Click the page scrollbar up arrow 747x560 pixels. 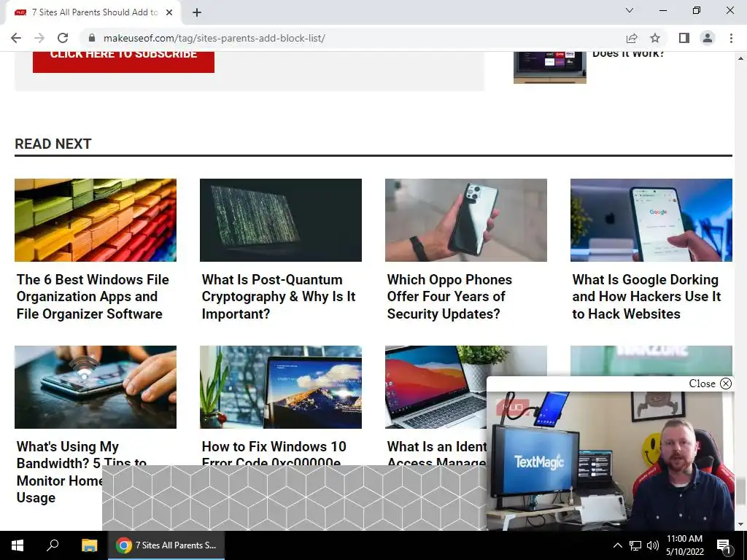coord(740,58)
